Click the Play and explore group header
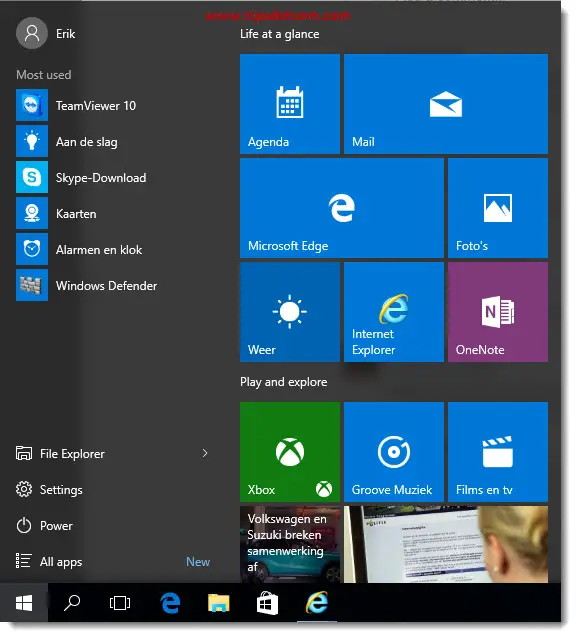The image size is (576, 637). click(x=284, y=382)
